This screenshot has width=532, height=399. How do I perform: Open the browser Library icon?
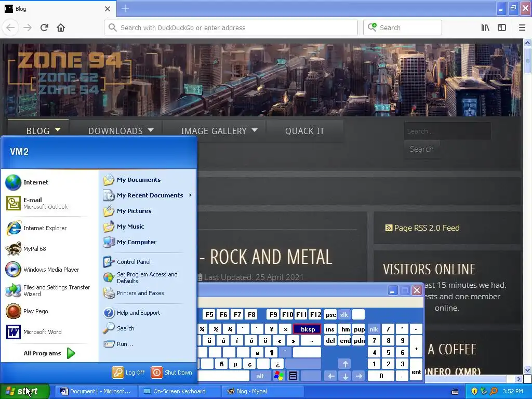point(485,28)
